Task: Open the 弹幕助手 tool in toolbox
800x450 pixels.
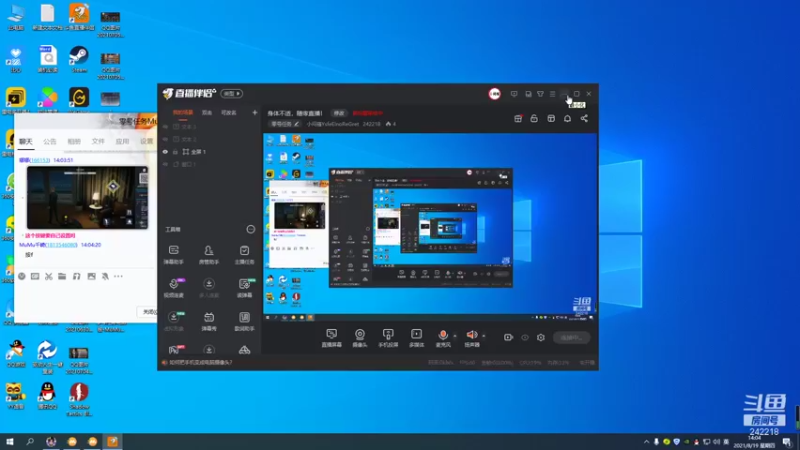Action: 173,254
